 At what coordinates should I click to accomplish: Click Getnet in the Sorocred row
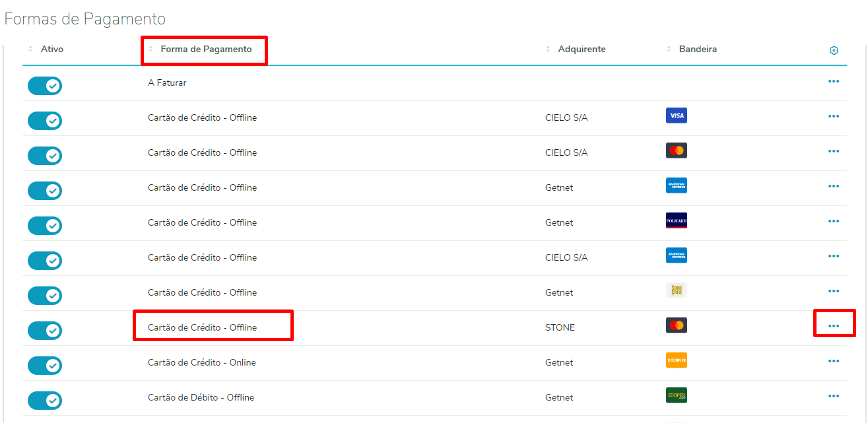559,293
